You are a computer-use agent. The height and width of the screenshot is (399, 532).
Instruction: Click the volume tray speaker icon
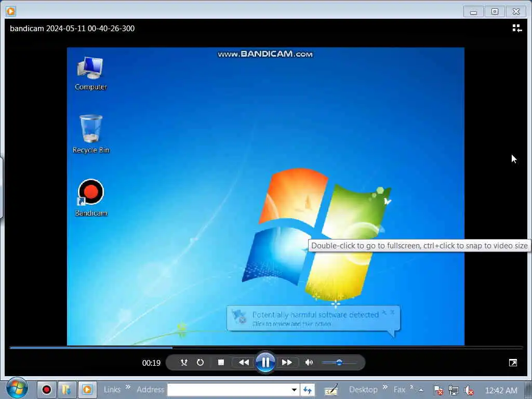[x=469, y=390]
